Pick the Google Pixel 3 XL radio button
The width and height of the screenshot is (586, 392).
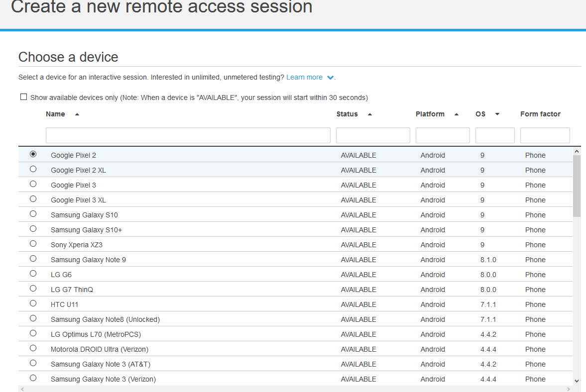click(33, 199)
